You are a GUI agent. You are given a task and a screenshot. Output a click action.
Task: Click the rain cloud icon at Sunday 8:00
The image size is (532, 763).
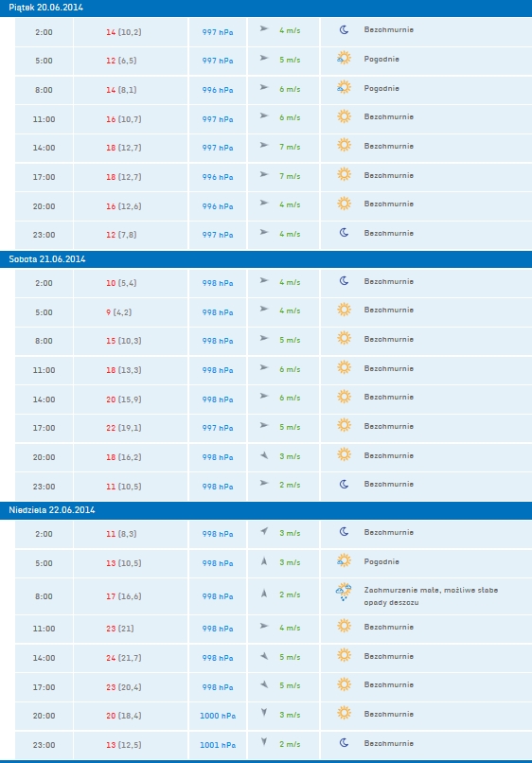point(344,593)
